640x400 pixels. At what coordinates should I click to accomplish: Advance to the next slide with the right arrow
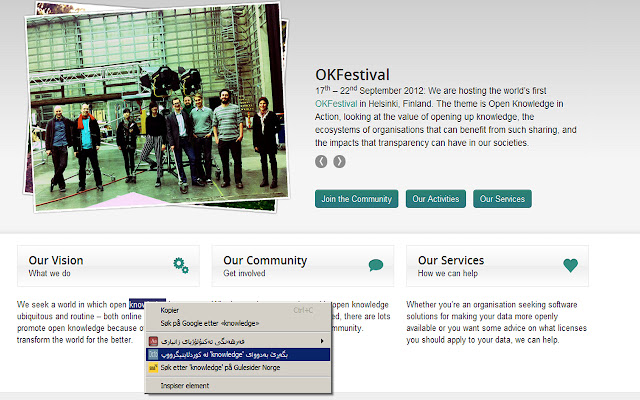point(339,162)
